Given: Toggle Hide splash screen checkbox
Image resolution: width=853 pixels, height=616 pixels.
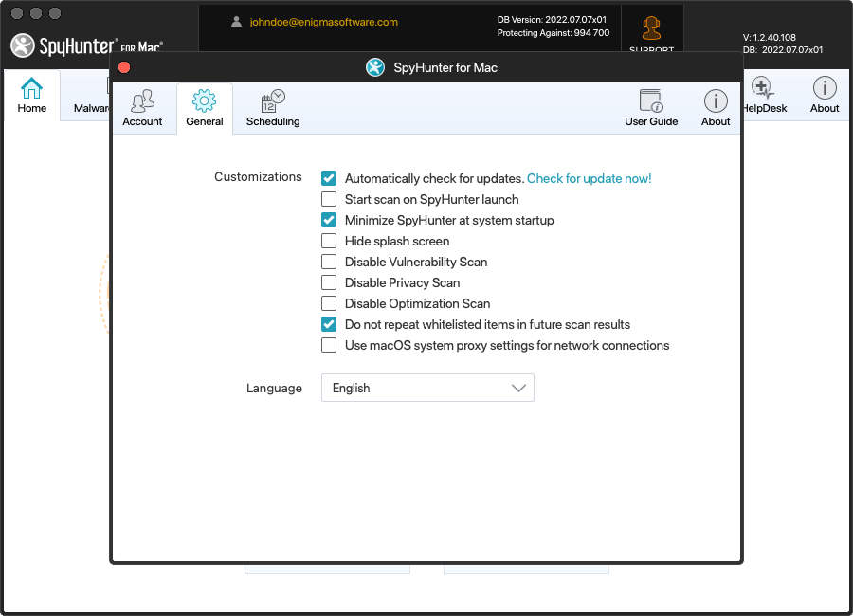Looking at the screenshot, I should point(329,241).
